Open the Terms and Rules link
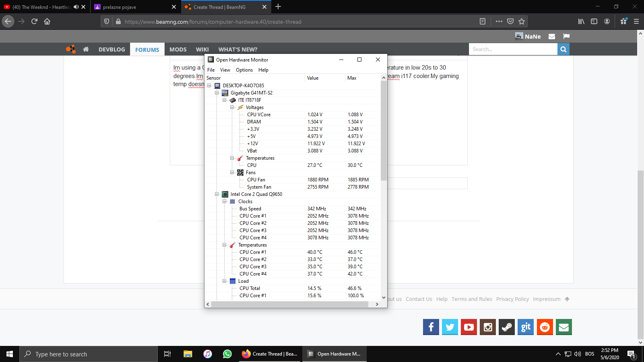Screen dimensions: 644x362 click(x=472, y=299)
